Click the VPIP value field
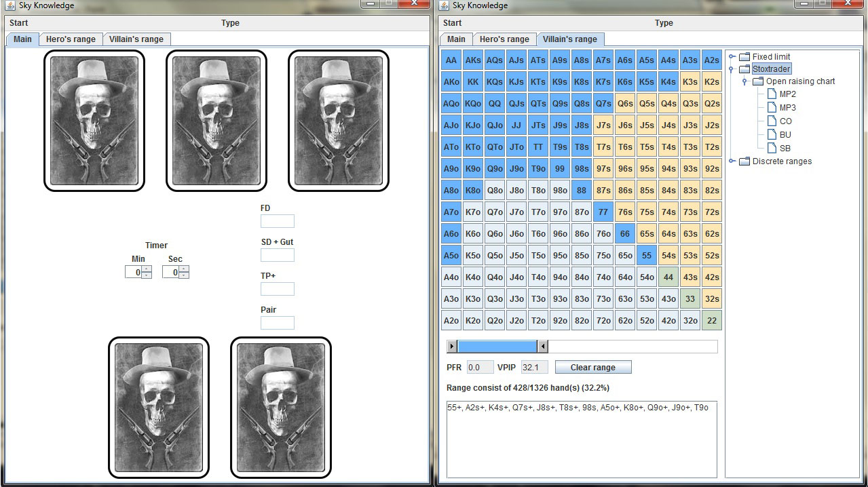 [x=534, y=367]
